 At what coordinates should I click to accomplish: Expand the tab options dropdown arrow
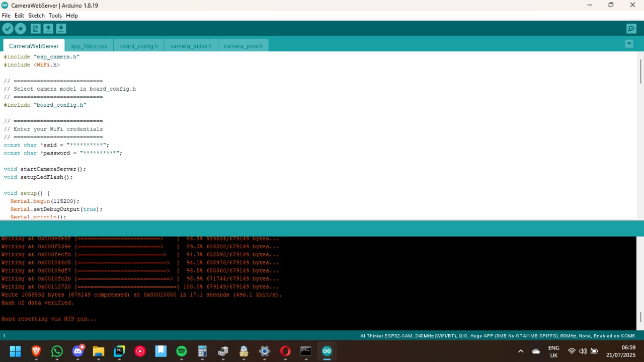[x=629, y=44]
